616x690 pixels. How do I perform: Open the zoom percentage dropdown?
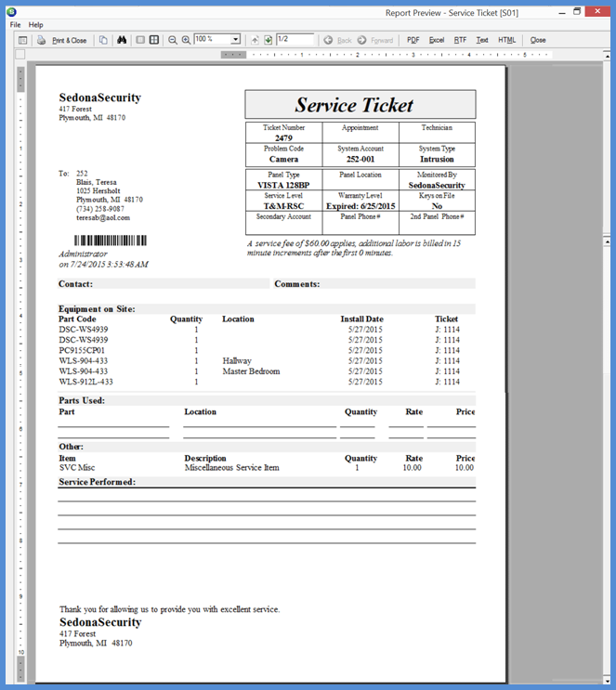236,40
